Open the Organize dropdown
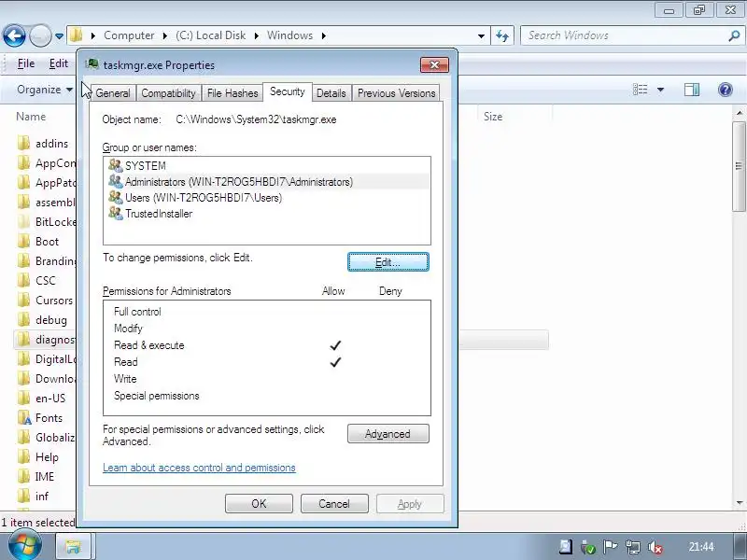Image resolution: width=747 pixels, height=560 pixels. 45,90
